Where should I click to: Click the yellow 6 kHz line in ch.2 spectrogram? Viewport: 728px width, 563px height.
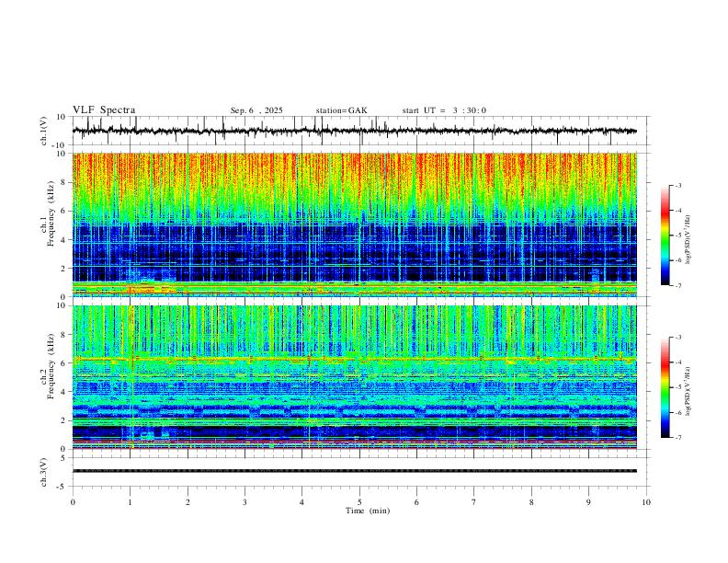354,359
